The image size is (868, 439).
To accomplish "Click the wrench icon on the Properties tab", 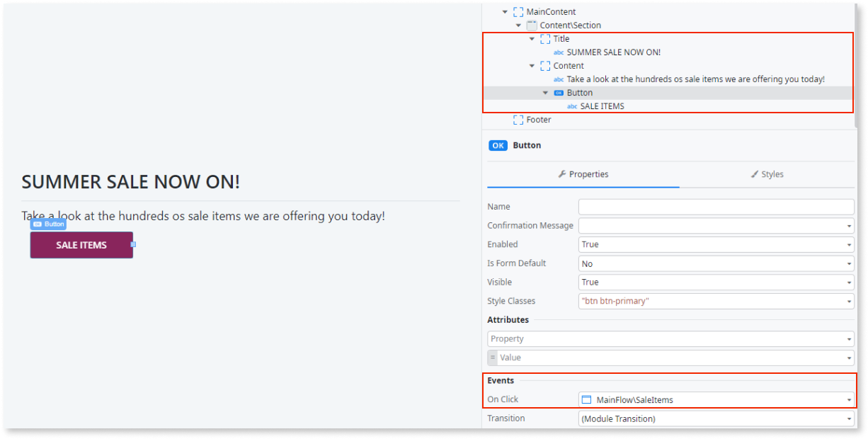I will click(561, 173).
